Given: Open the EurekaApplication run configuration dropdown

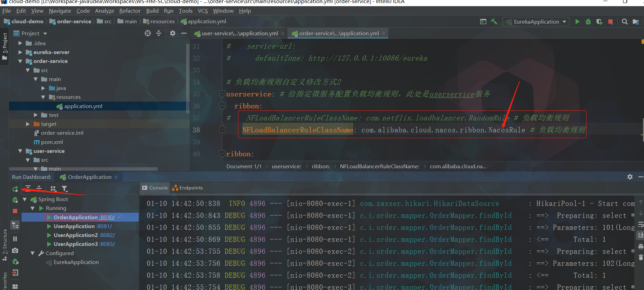Looking at the screenshot, I should coord(536,22).
